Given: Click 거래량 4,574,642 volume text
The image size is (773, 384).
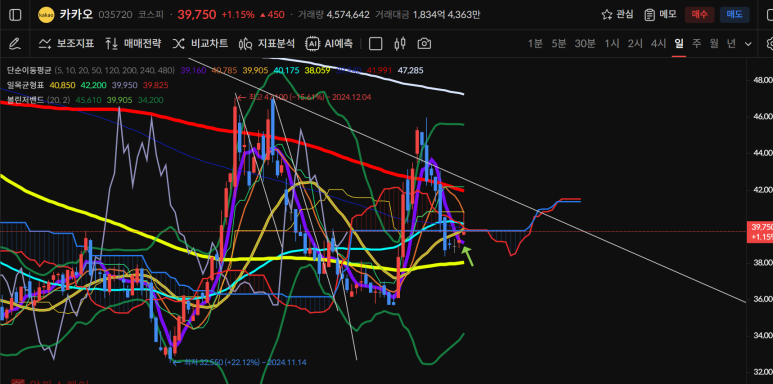Looking at the screenshot, I should (334, 15).
